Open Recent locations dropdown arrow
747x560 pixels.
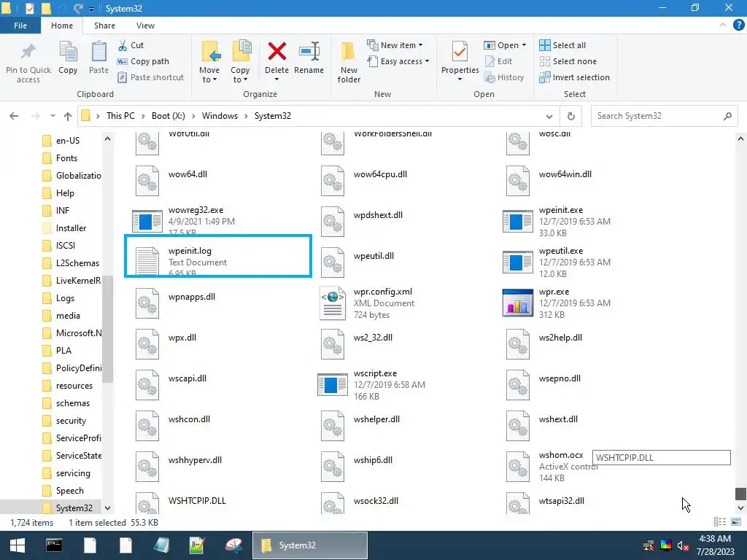(53, 116)
